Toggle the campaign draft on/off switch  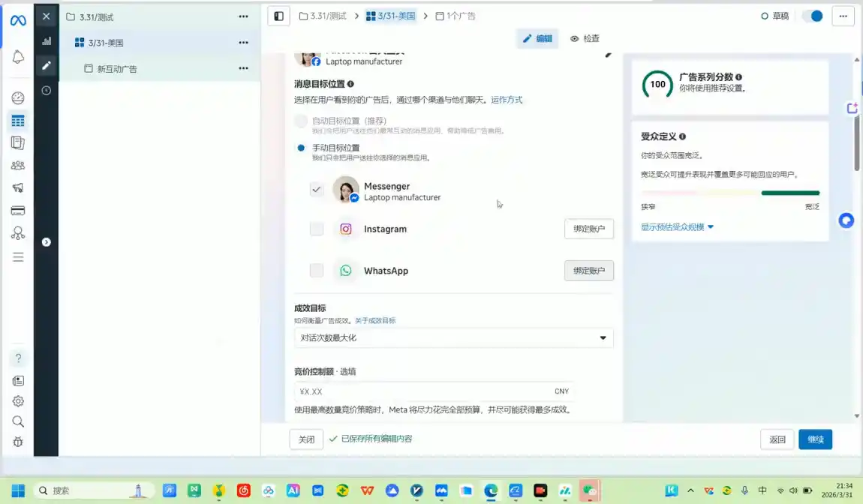click(x=813, y=16)
